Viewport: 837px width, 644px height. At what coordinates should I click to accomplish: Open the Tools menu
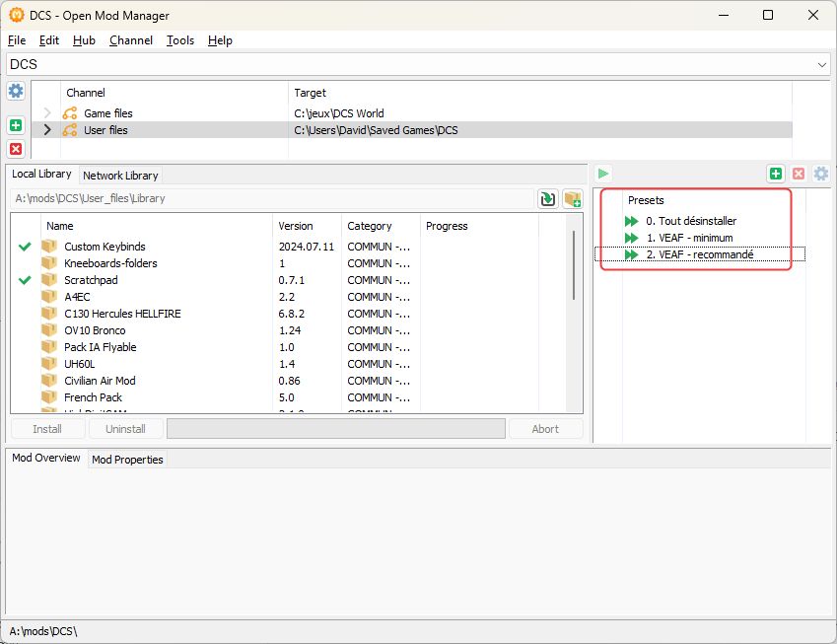179,40
